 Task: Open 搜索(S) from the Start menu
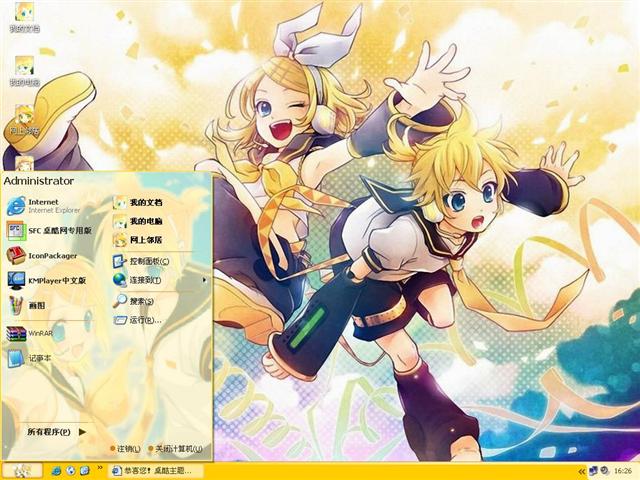point(134,301)
